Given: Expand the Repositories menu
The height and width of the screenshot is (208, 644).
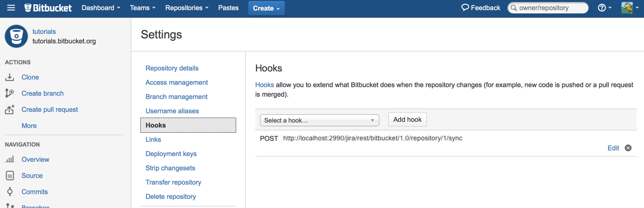Looking at the screenshot, I should pos(187,8).
